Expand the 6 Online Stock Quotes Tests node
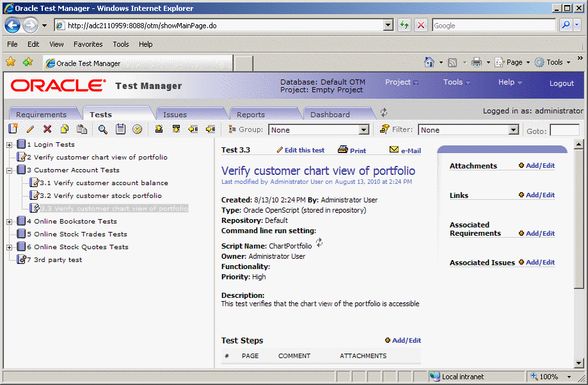The height and width of the screenshot is (385, 588). point(10,247)
